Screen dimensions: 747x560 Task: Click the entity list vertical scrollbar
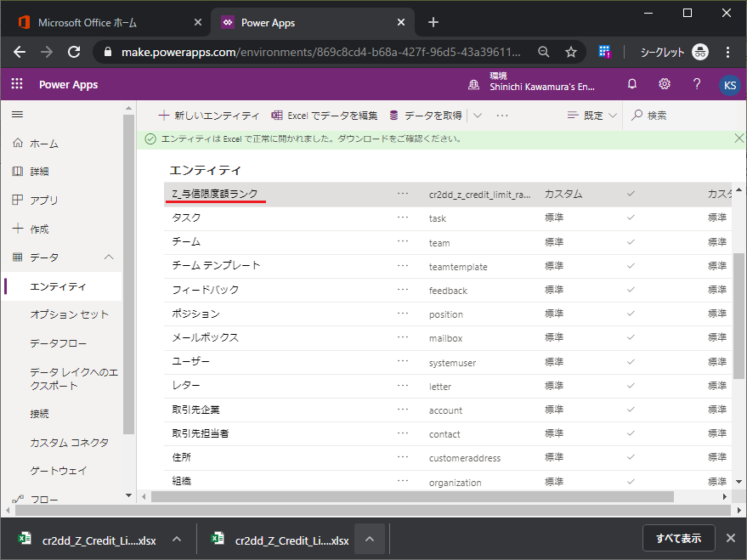739,316
